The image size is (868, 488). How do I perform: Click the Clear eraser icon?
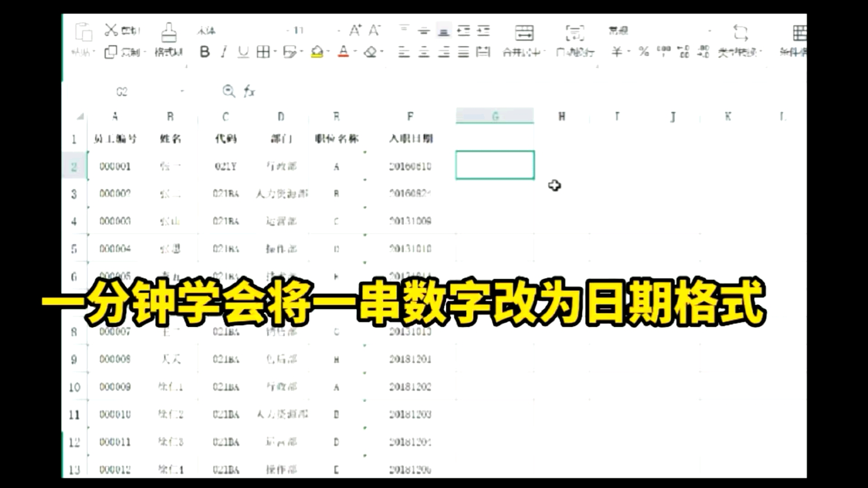pyautogui.click(x=371, y=52)
